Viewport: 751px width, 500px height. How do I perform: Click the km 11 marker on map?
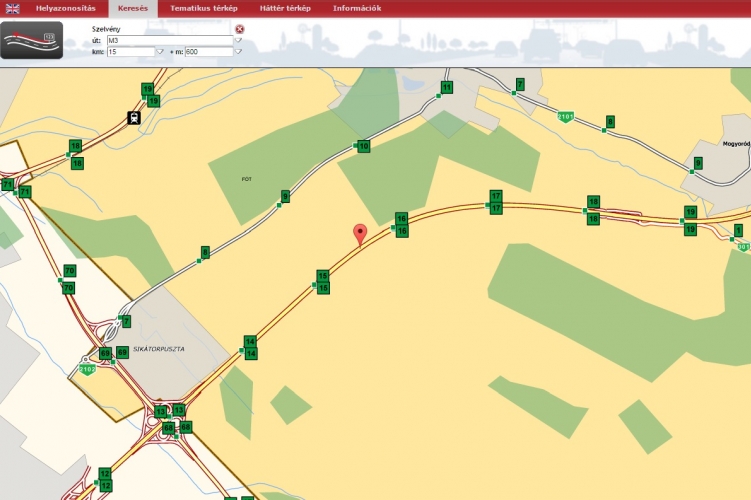pos(447,89)
